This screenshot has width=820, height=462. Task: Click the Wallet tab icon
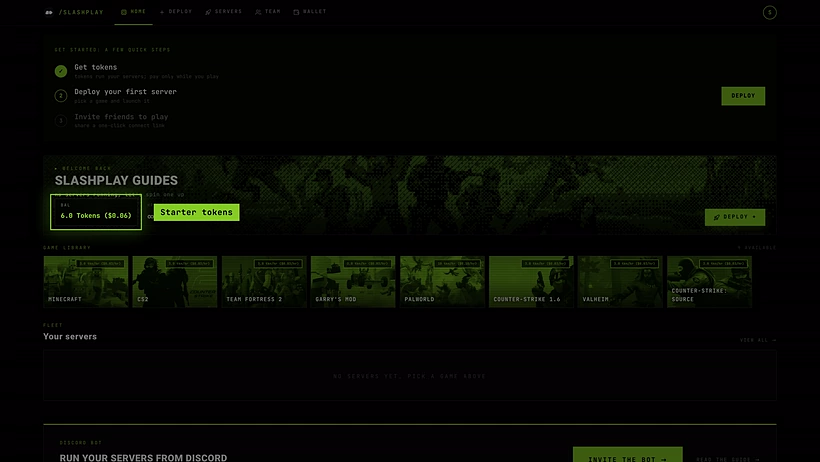(296, 12)
